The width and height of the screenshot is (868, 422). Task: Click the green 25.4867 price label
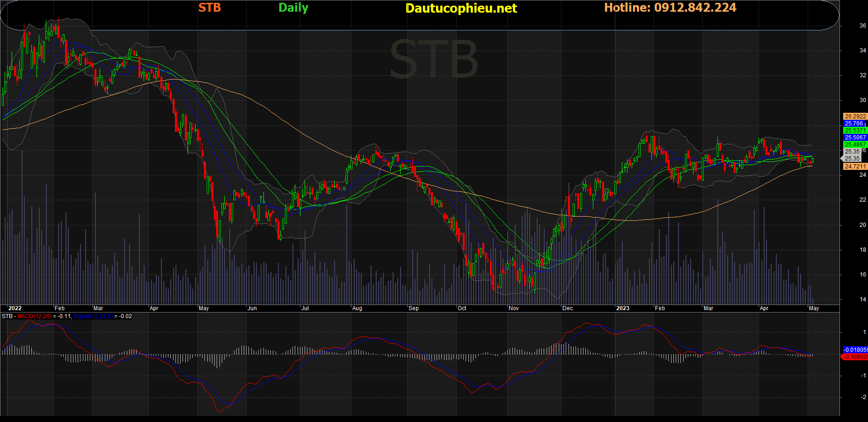855,145
